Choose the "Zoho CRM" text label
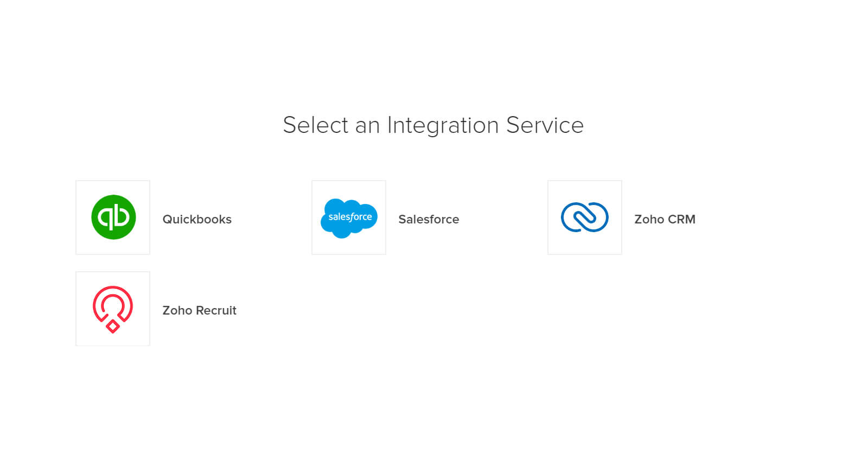The image size is (868, 461). click(665, 219)
